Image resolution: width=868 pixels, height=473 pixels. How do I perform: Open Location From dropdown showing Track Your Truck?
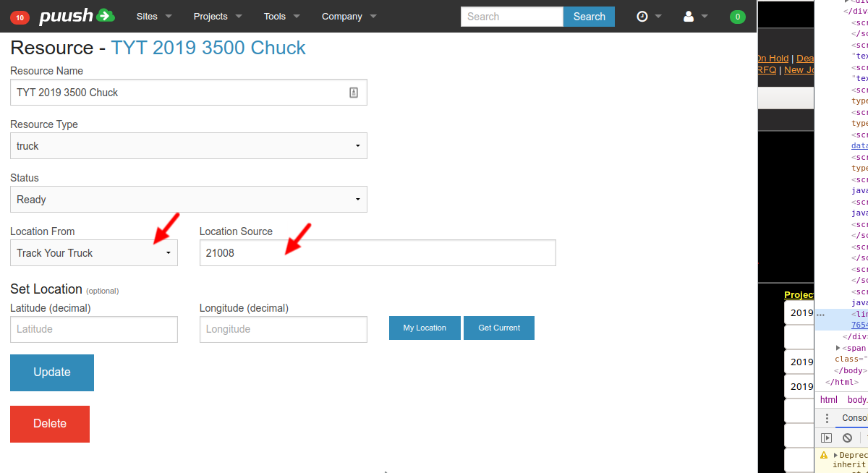point(94,253)
